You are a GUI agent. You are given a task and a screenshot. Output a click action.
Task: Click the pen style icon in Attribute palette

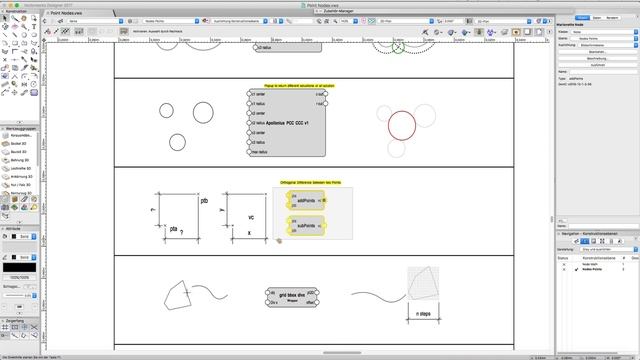pos(5,257)
